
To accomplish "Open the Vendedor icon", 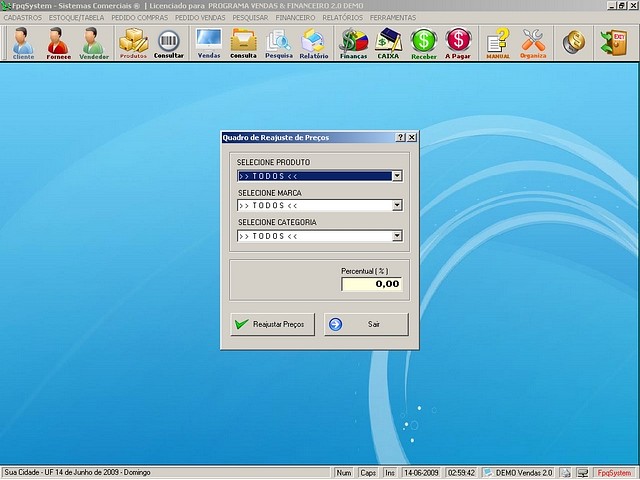I will (94, 43).
